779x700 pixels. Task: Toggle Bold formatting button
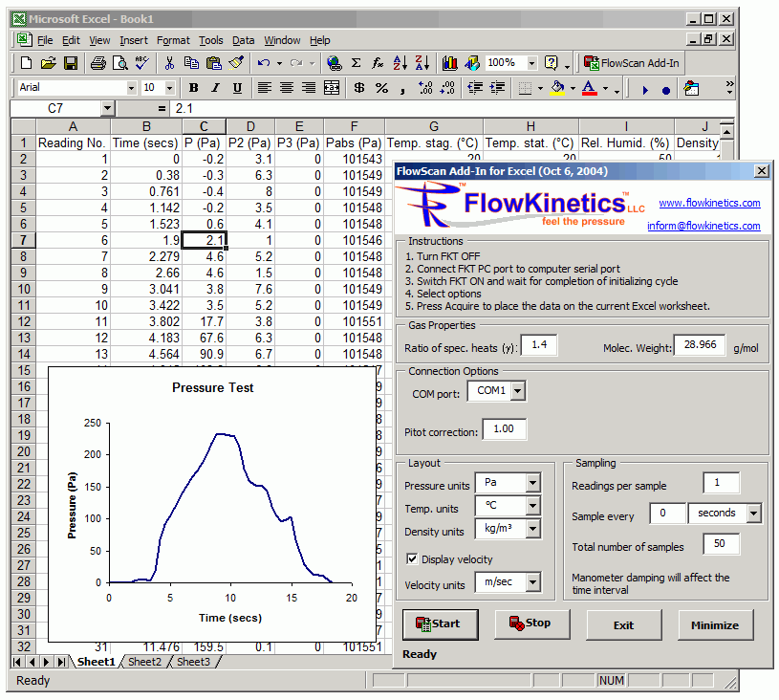click(194, 88)
